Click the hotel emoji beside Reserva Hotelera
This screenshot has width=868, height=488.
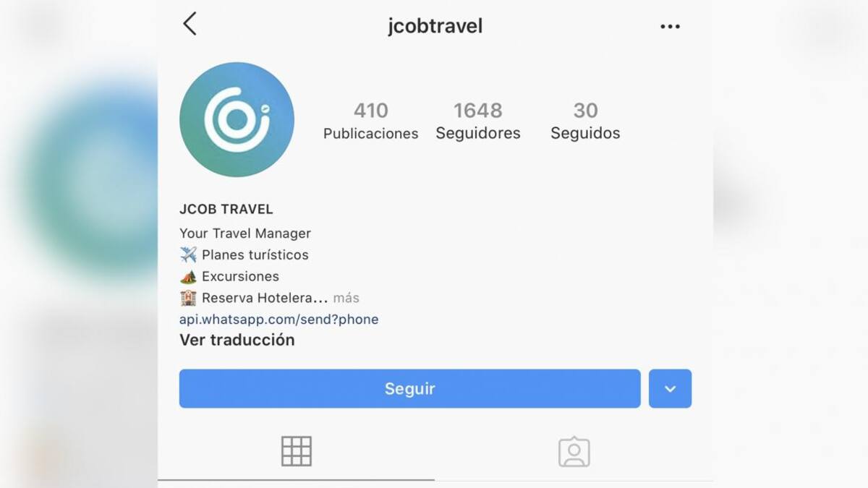[188, 298]
